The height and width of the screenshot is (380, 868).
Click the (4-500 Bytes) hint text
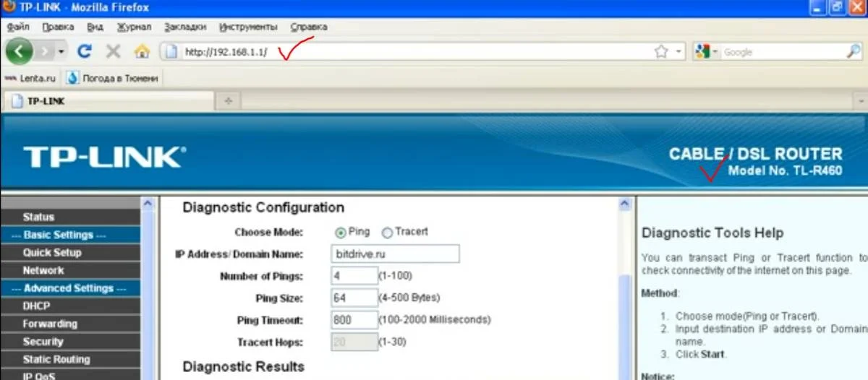pyautogui.click(x=410, y=298)
